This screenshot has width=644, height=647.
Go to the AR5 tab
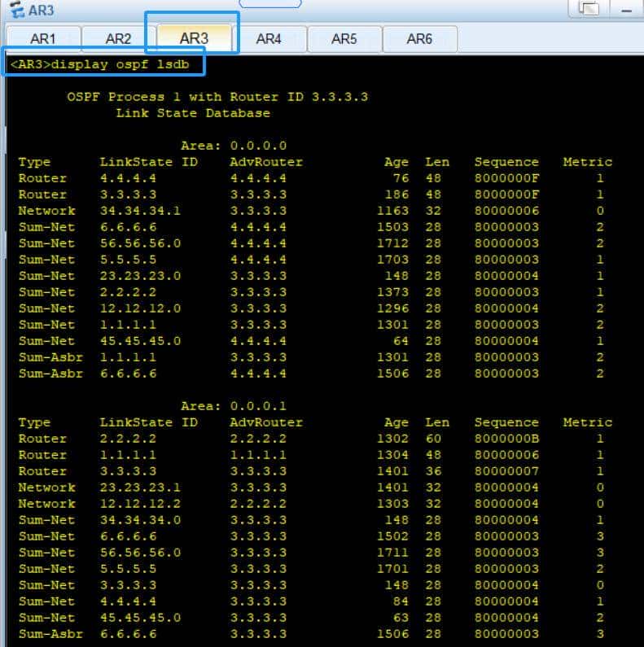tap(344, 39)
